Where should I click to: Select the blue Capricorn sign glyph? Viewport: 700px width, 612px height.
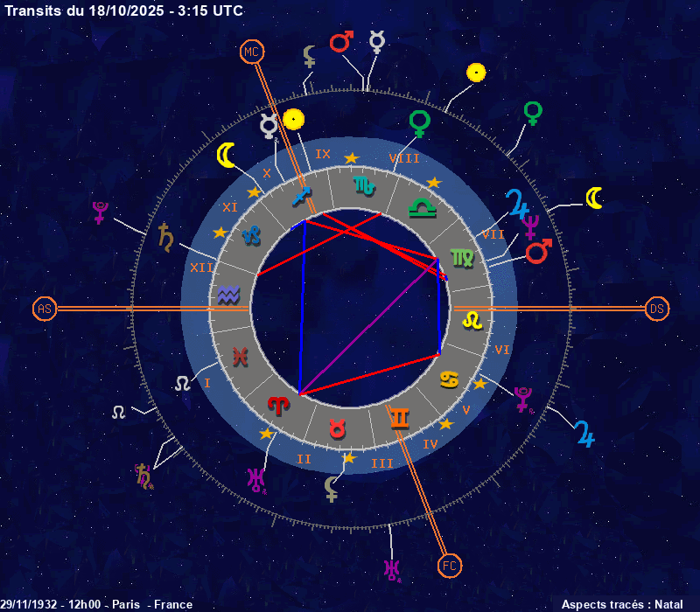pos(251,234)
